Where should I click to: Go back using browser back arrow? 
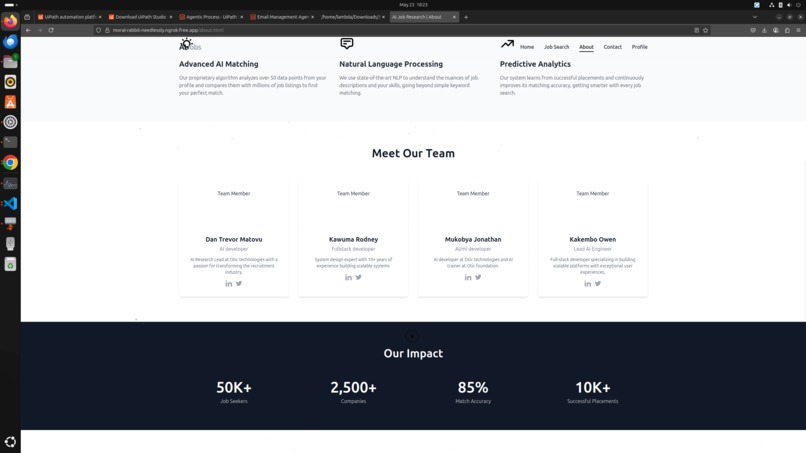click(28, 30)
